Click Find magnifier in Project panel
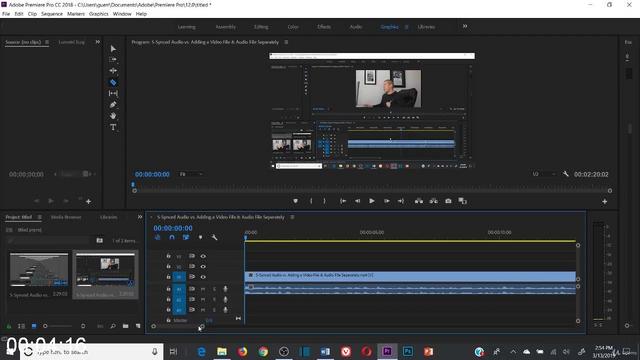 point(113,326)
